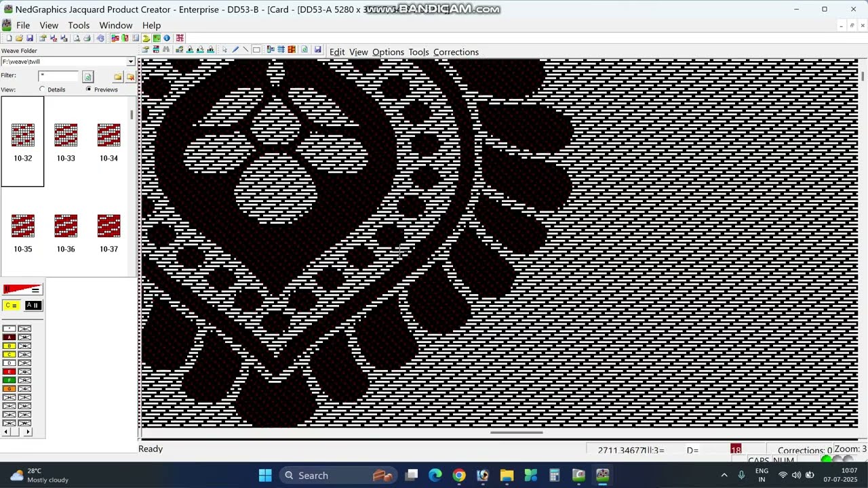
Task: Click the binoculars find icon
Action: pos(166,49)
